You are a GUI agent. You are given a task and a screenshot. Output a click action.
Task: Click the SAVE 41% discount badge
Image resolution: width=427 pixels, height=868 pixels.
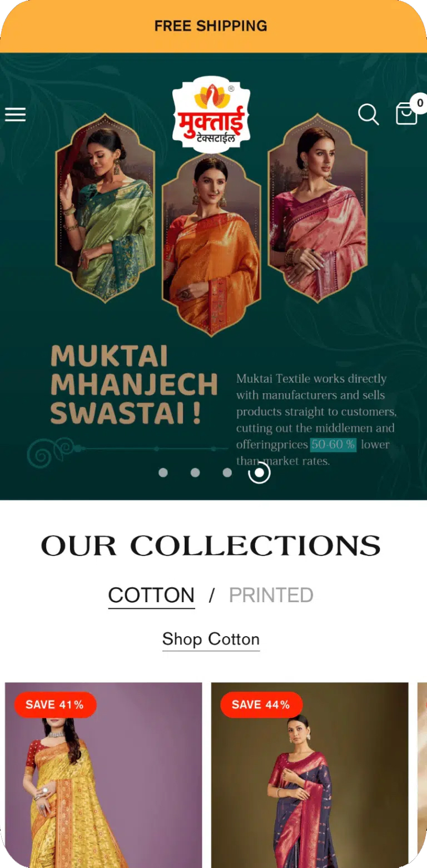[x=55, y=705]
